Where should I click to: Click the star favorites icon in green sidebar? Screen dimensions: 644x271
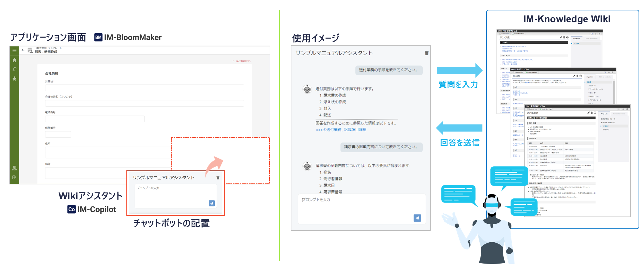click(14, 79)
